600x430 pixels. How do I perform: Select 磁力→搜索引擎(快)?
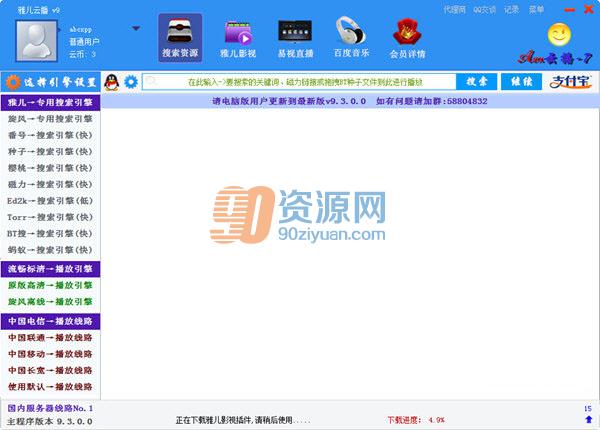coord(51,184)
